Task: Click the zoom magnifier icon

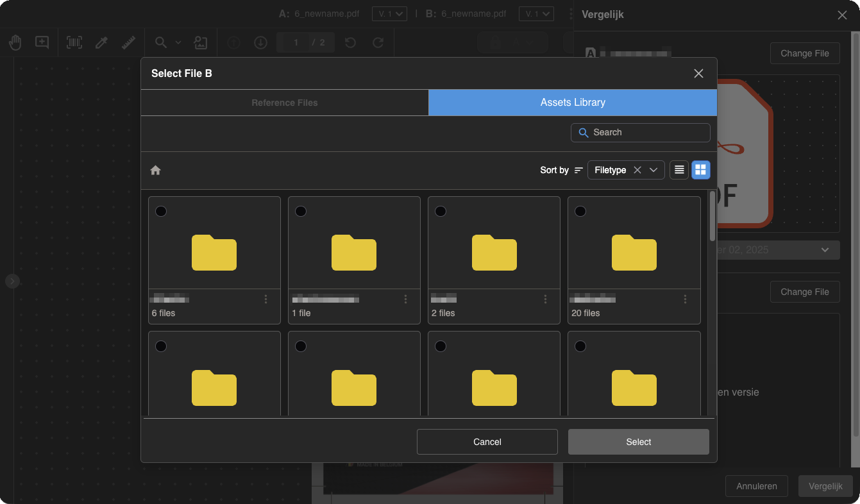Action: coord(159,42)
